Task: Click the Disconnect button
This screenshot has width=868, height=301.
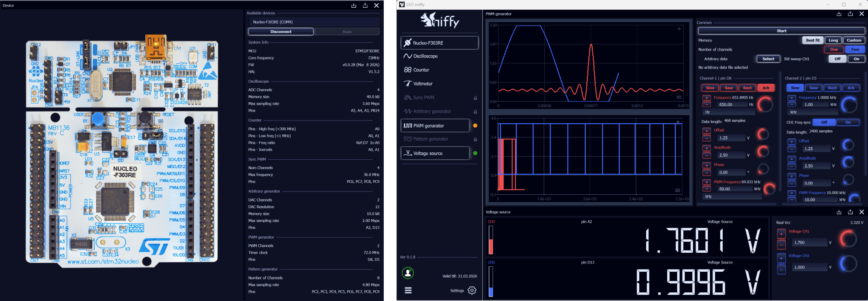Action: (x=281, y=31)
